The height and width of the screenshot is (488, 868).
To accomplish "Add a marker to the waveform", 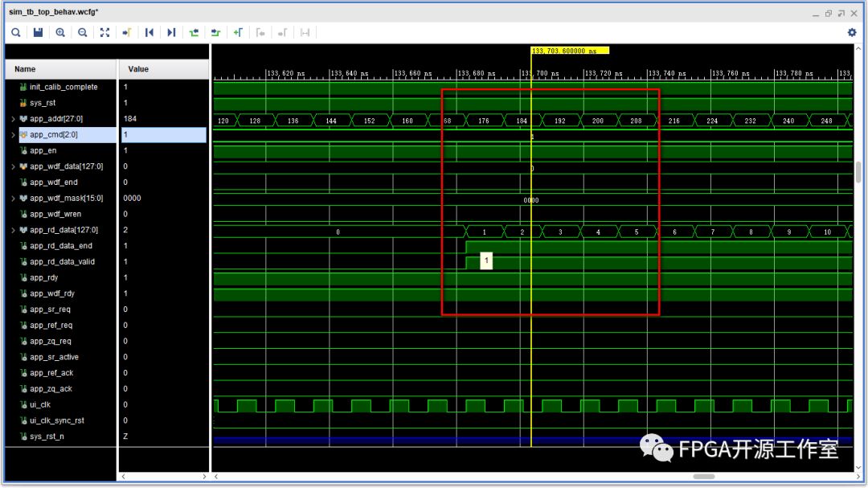I will tap(238, 32).
